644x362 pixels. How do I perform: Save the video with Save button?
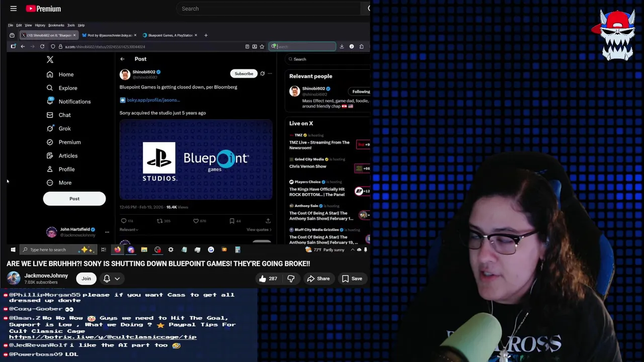(x=352, y=279)
